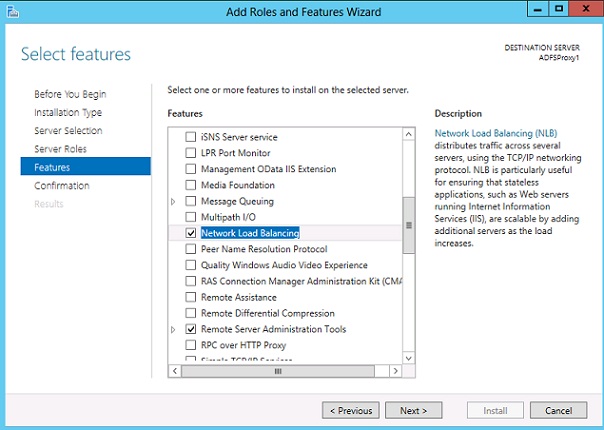Enable the Multipath I/O checkbox
The image size is (604, 430).
click(x=191, y=217)
